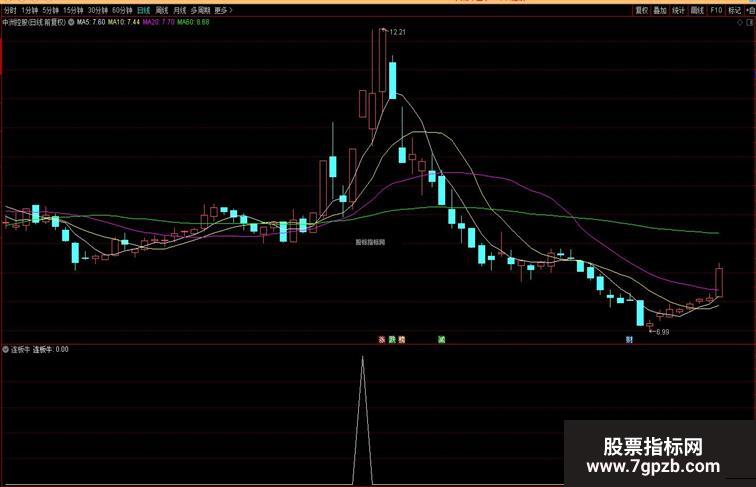Select the 15分钟 period tab

click(x=73, y=10)
